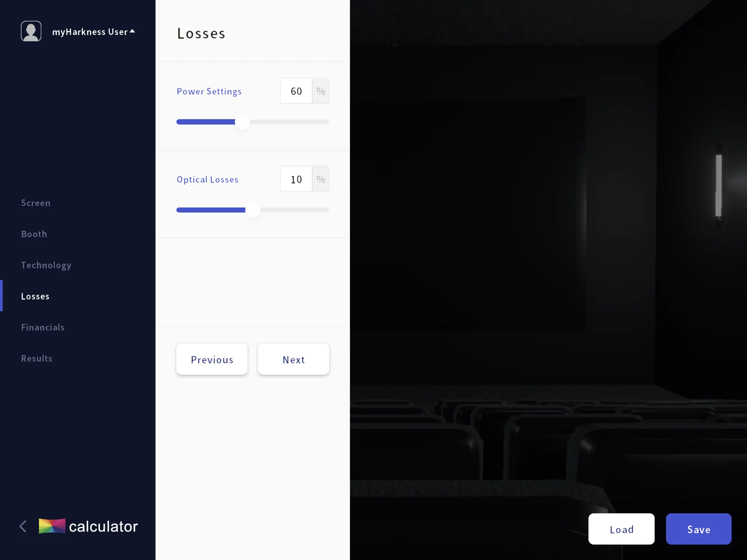Click the Next navigation button
Screen dimensions: 747x560
click(x=294, y=359)
